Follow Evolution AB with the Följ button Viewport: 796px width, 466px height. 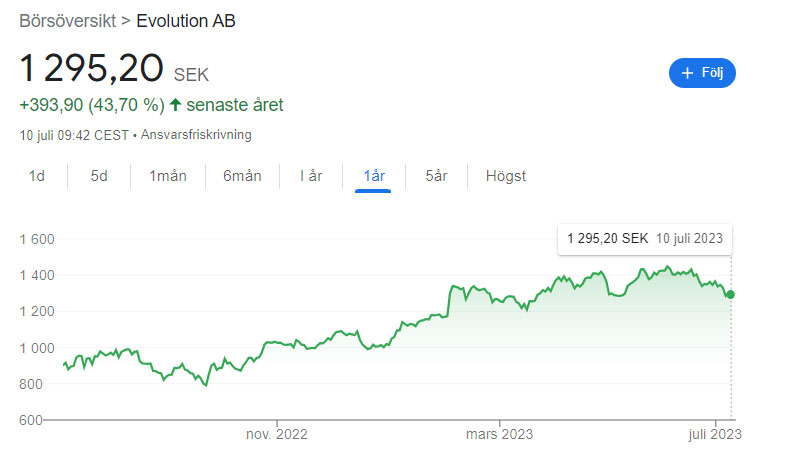tap(702, 73)
